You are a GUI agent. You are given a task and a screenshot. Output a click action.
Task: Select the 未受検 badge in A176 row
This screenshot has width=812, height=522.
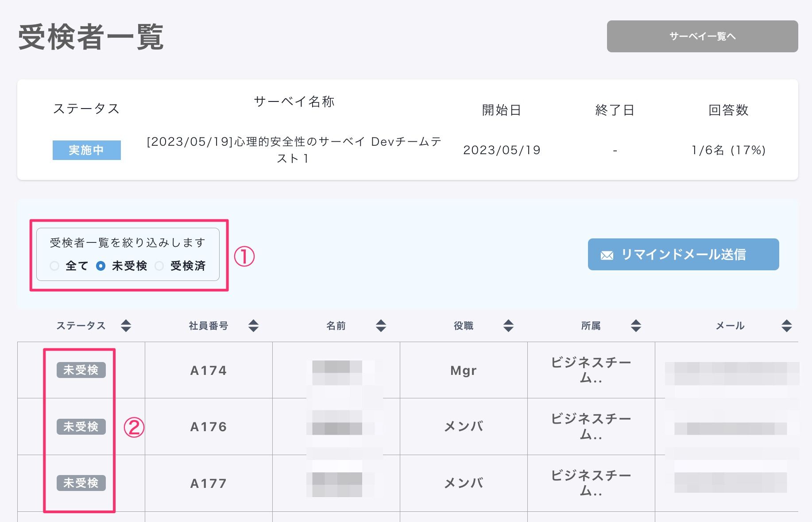click(81, 427)
